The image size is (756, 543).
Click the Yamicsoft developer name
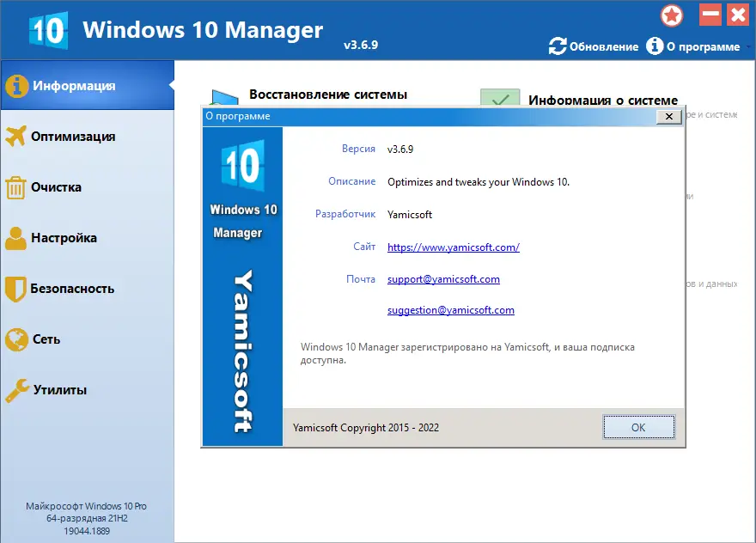410,215
